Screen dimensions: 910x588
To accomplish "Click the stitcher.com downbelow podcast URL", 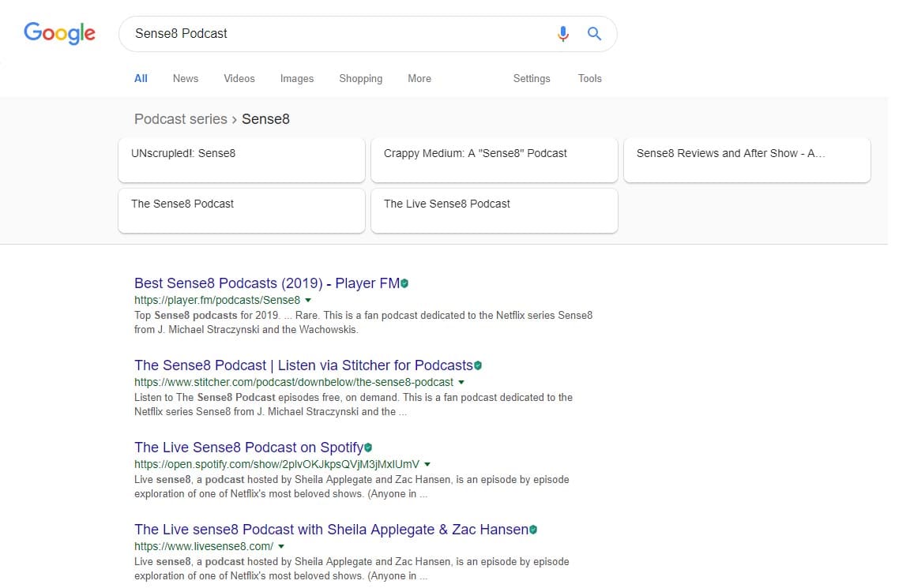I will pos(294,383).
